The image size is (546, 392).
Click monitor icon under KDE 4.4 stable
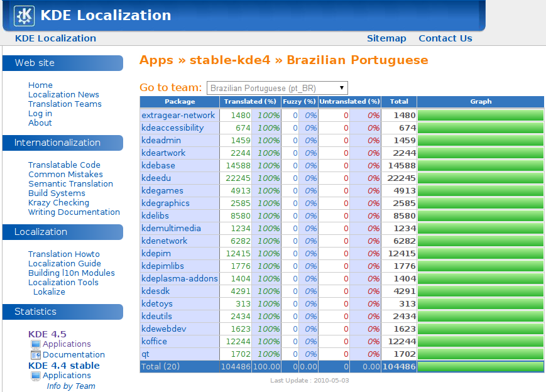36,376
